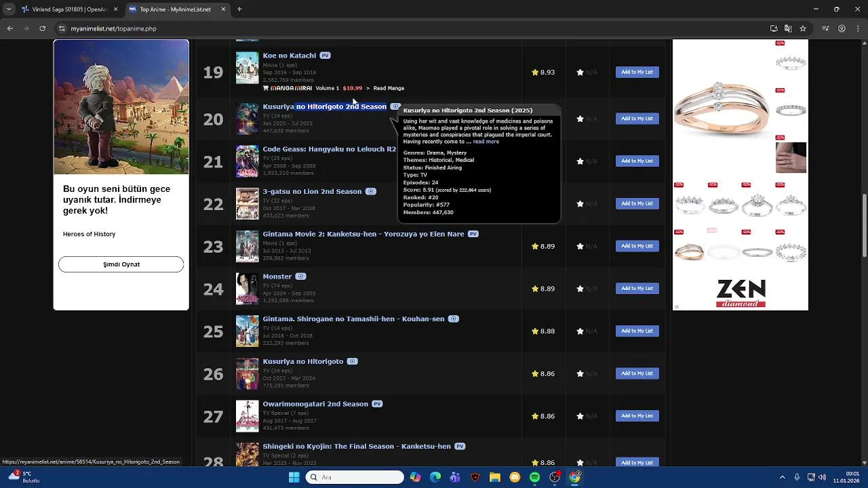Open Spotify from the taskbar
Viewport: 868px width, 488px height.
point(534,477)
